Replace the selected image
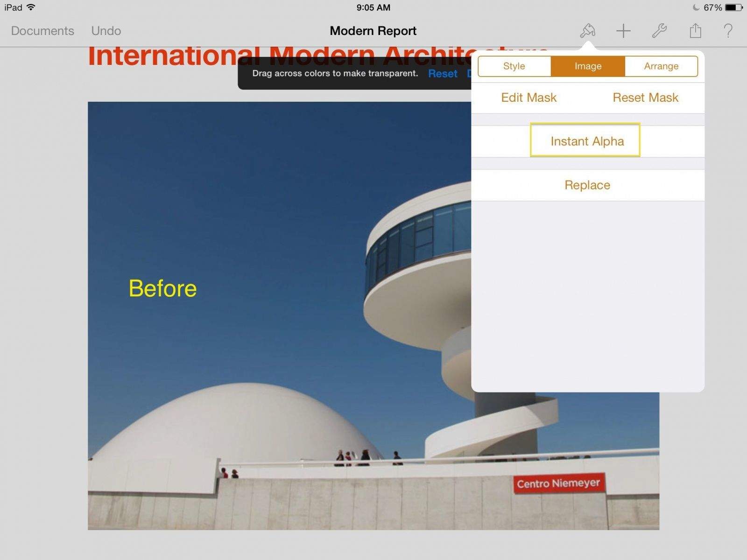Screen dimensions: 747x560 point(587,185)
